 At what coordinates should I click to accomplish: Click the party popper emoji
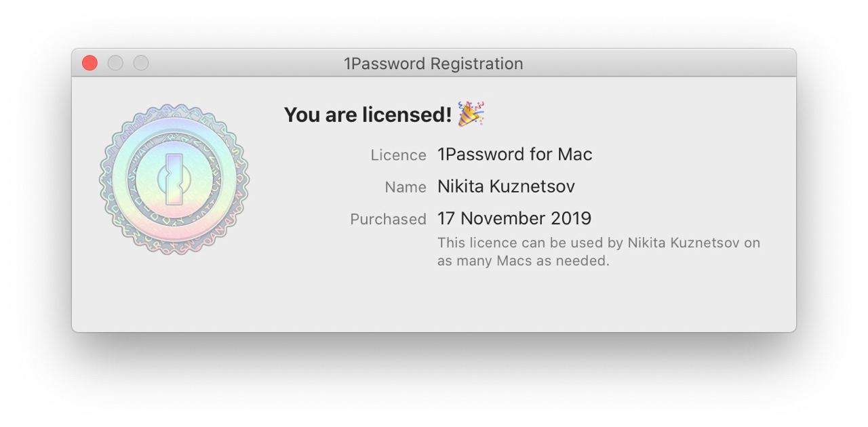[x=471, y=114]
